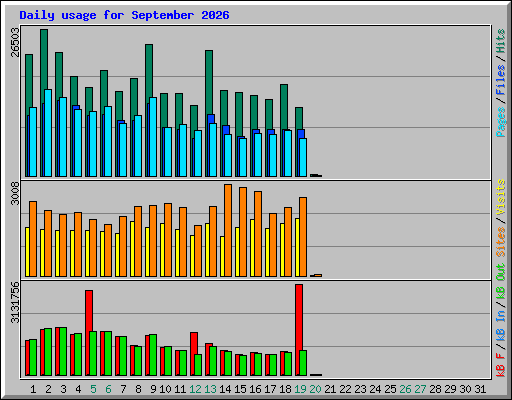This screenshot has height=400, width=512.
Task: Click the 3008 y-axis value
Action: tap(15, 193)
